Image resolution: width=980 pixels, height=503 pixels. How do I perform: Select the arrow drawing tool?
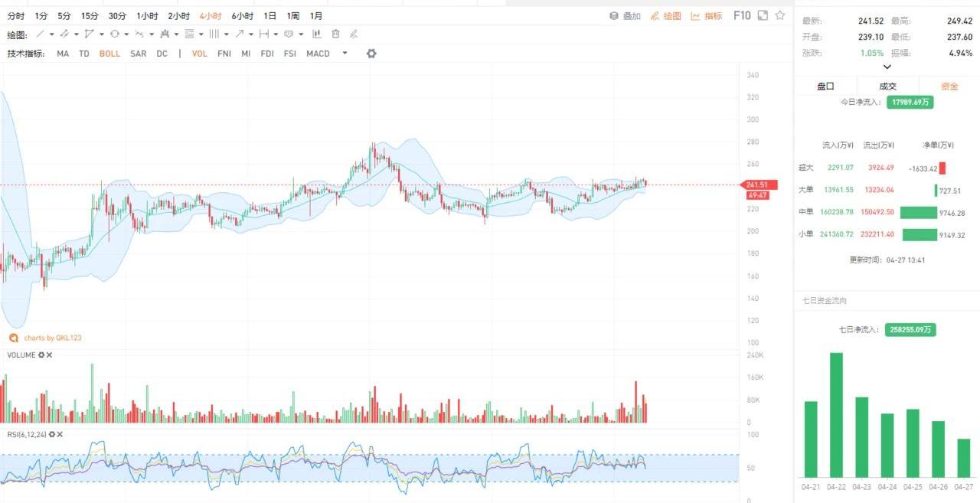(x=240, y=34)
